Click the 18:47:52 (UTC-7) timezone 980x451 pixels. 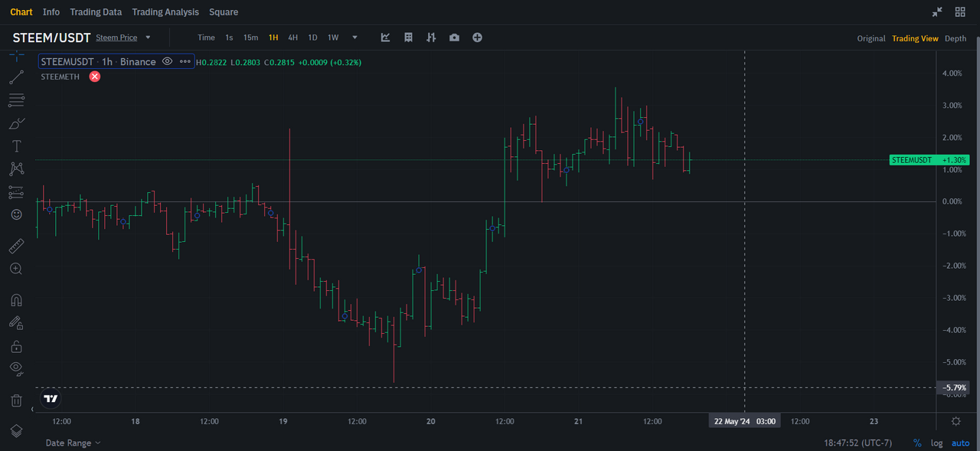[x=857, y=443]
